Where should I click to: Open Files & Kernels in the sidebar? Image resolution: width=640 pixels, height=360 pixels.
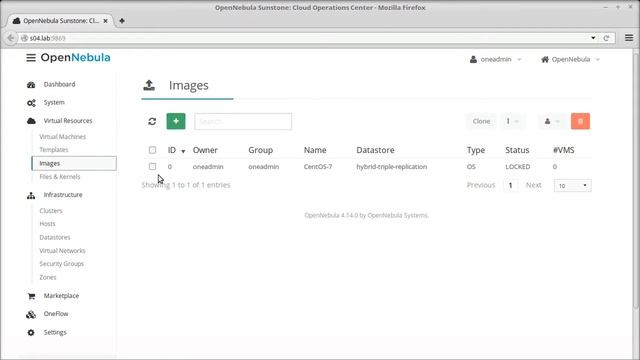(x=60, y=177)
